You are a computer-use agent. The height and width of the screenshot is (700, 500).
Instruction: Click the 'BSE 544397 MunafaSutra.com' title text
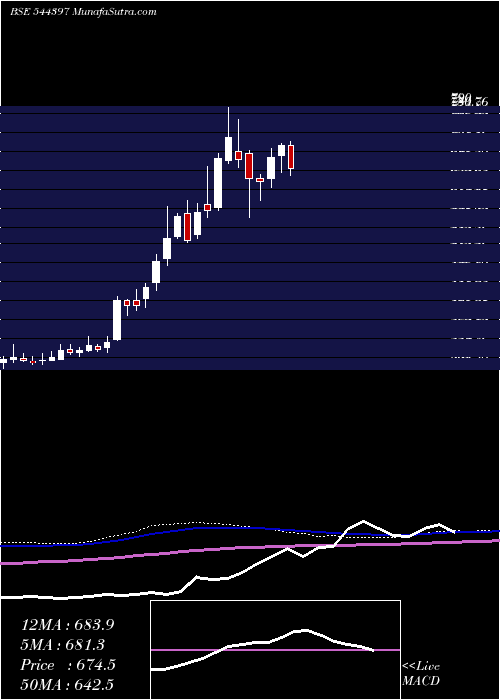click(x=83, y=12)
